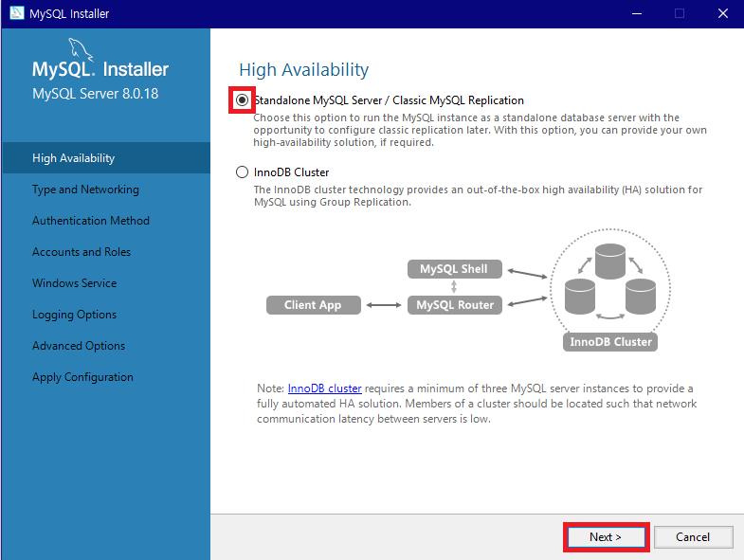744x560 pixels.
Task: Select Standalone MySQL Server radio button
Action: click(242, 100)
